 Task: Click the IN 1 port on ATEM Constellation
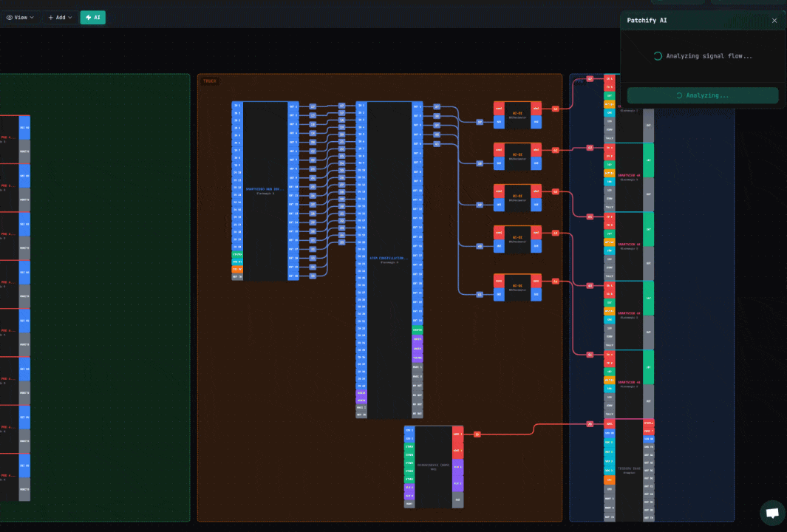[x=361, y=106]
